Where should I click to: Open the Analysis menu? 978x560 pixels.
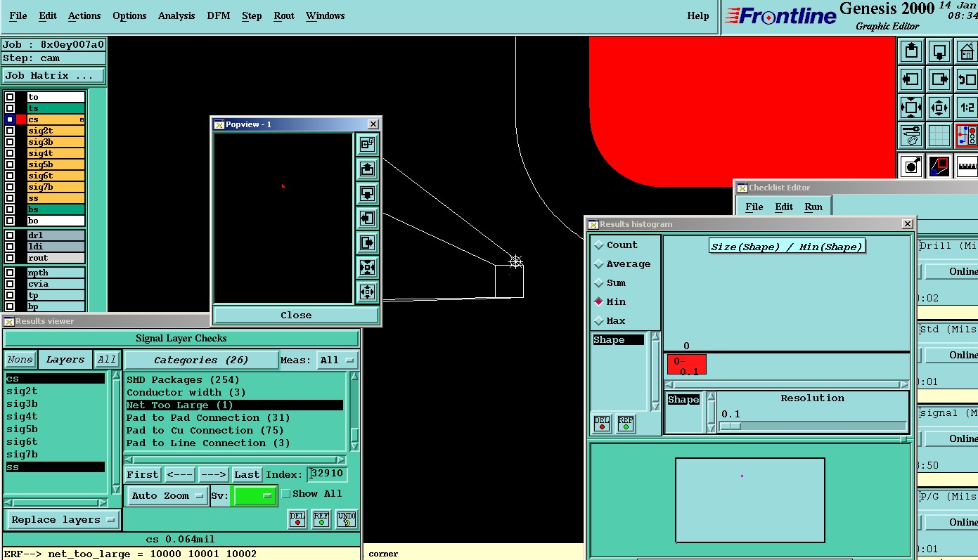(x=176, y=15)
